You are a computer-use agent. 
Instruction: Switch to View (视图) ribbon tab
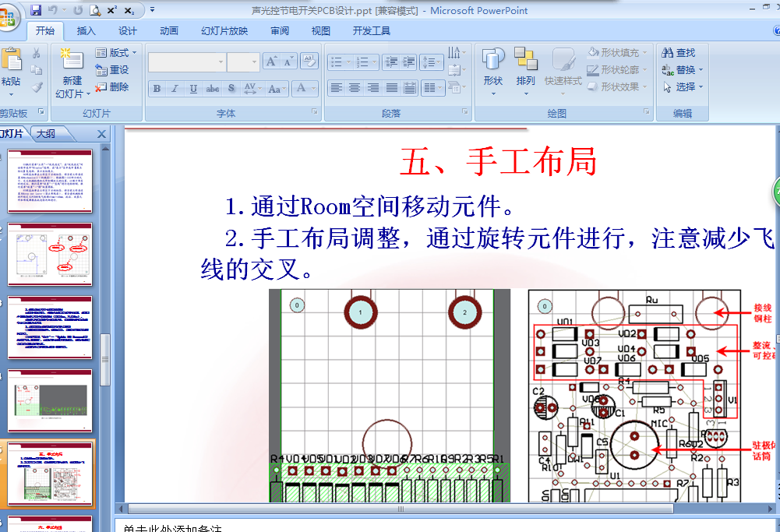(x=321, y=31)
